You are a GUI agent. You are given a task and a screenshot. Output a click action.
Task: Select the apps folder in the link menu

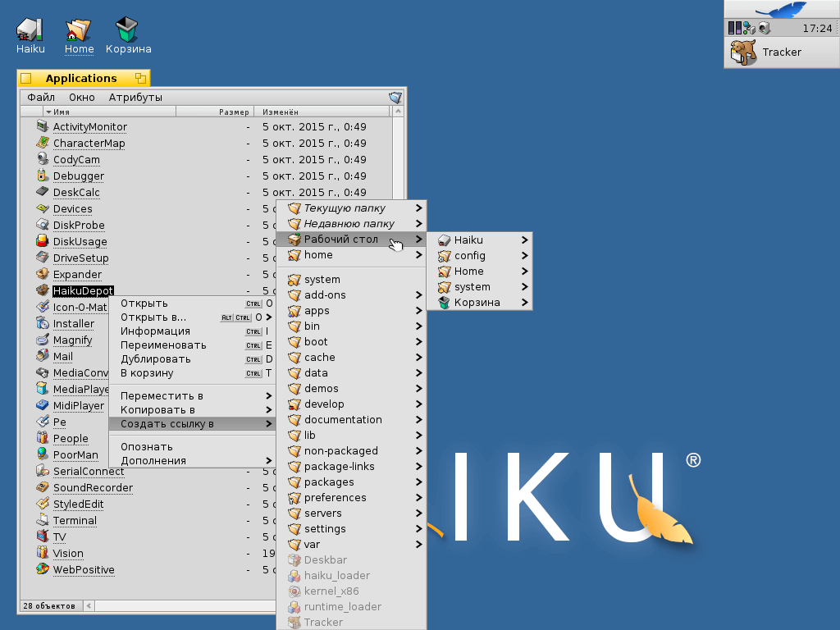coord(351,311)
